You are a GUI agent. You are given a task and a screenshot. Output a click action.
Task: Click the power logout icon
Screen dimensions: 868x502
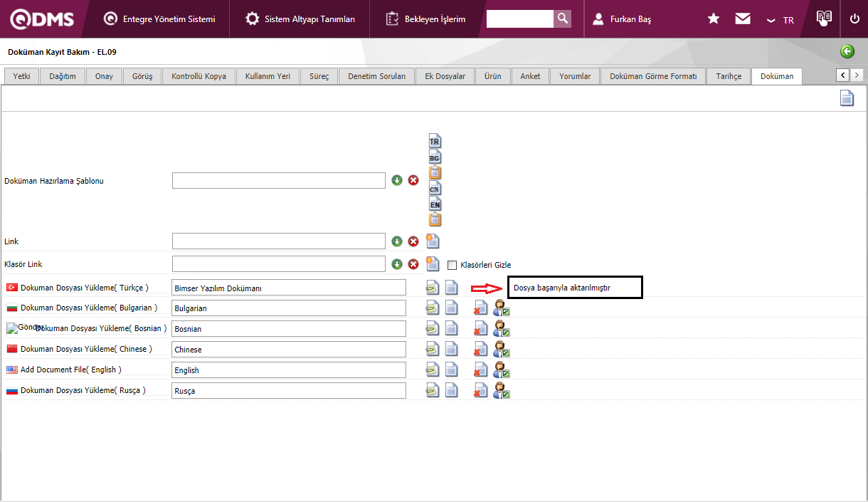pyautogui.click(x=854, y=19)
